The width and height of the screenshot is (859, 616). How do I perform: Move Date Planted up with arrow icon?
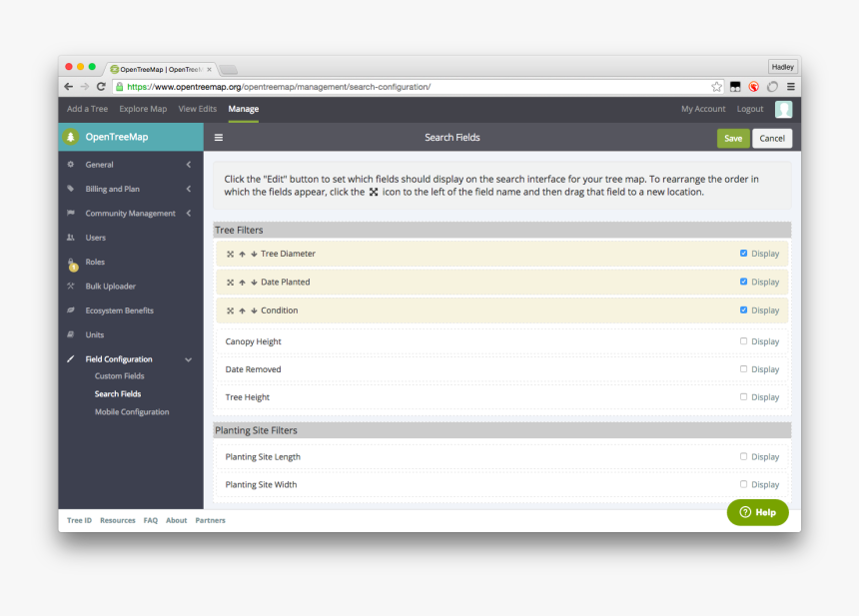coord(242,283)
